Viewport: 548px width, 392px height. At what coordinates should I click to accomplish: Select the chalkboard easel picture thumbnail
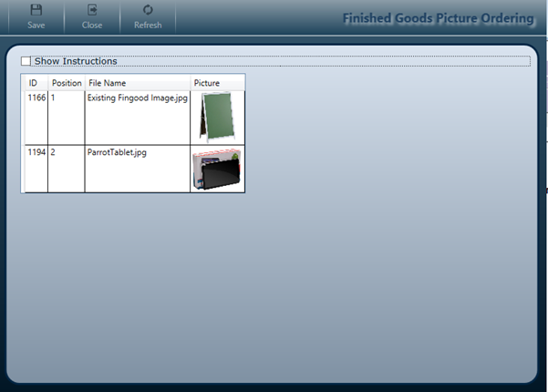[217, 117]
